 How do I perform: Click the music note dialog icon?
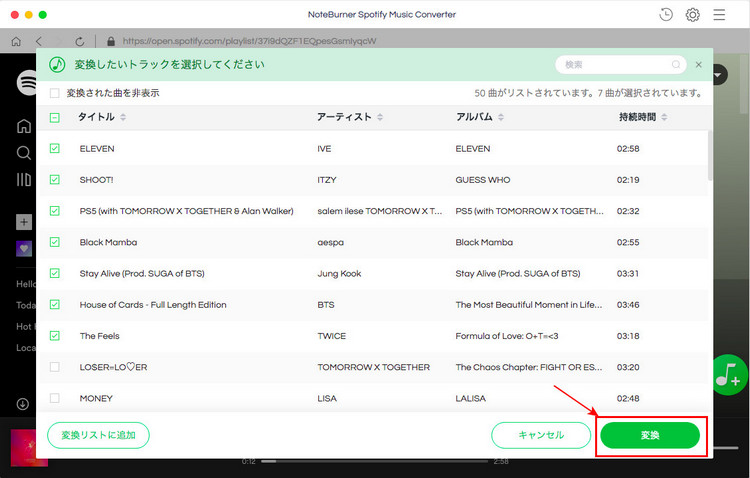pos(57,64)
